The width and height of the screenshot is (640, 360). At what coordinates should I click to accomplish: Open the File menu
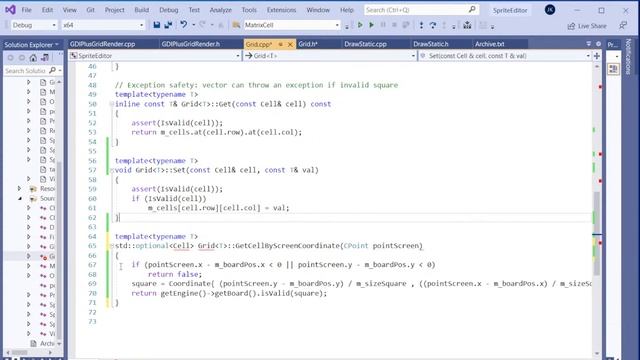(x=26, y=10)
